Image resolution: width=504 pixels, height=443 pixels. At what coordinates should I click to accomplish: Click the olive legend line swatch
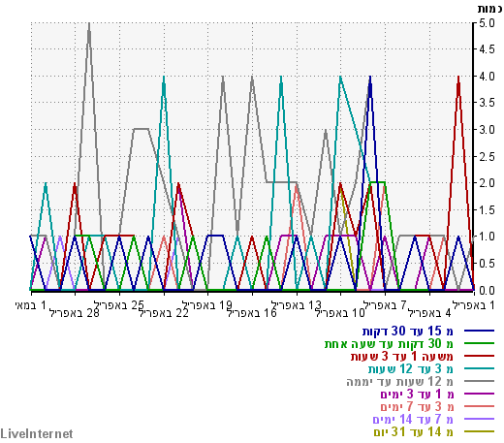click(x=480, y=431)
